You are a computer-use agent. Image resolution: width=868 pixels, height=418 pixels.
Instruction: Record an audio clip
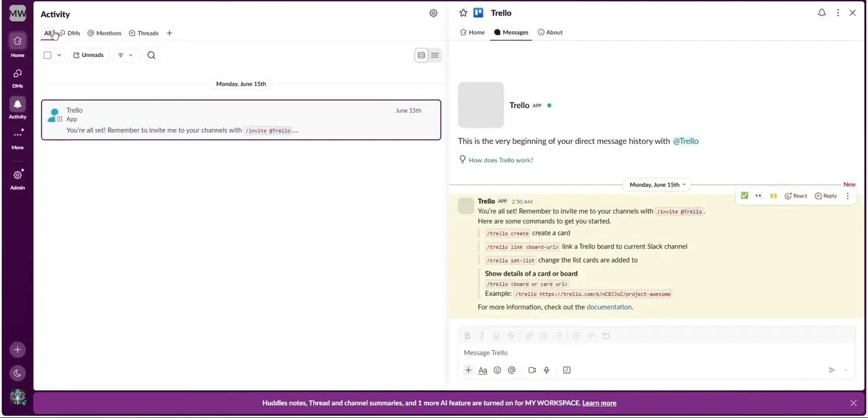point(547,370)
